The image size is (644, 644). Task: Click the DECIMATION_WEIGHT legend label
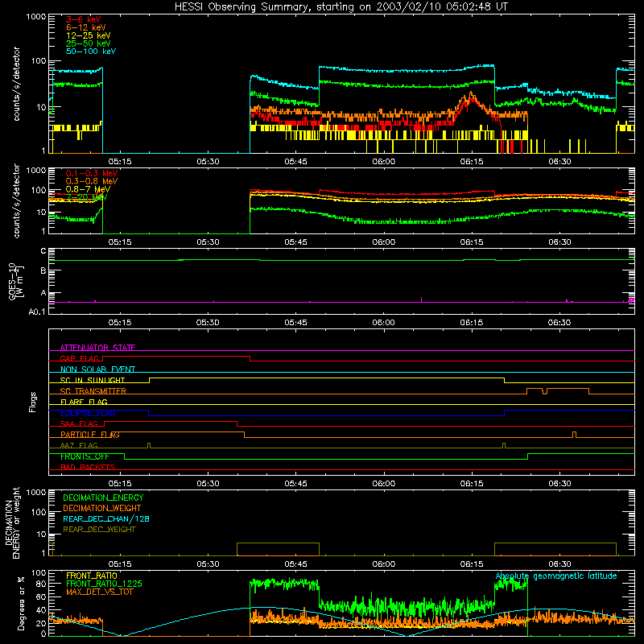[x=102, y=508]
